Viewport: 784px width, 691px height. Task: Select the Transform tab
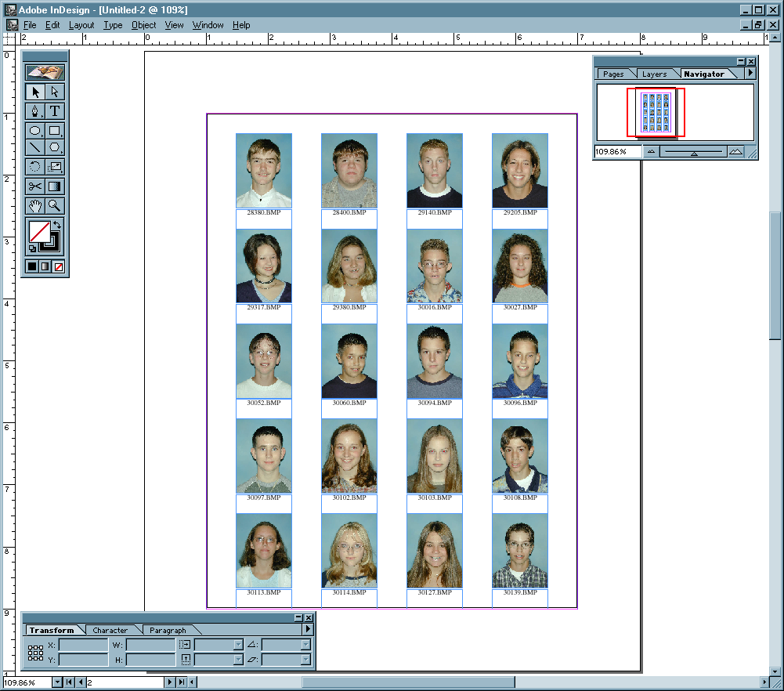tap(52, 630)
